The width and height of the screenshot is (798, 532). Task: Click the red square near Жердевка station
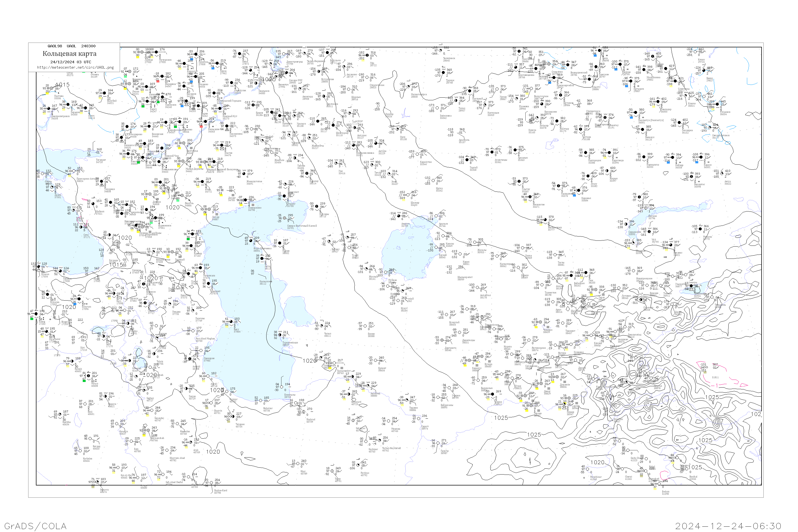(x=158, y=81)
